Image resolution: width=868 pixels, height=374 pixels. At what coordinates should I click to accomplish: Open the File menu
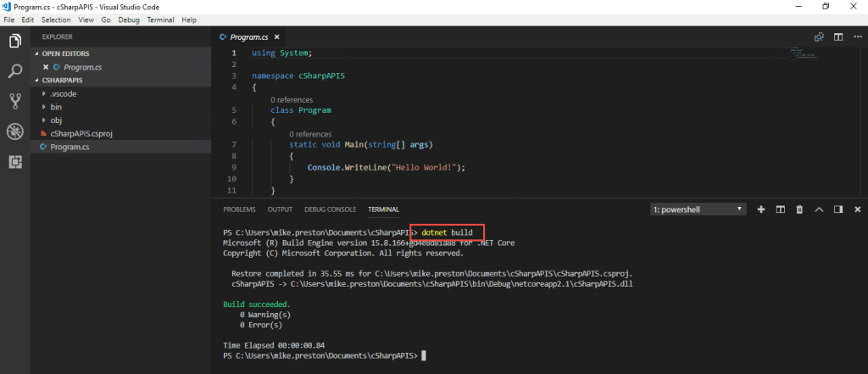click(x=9, y=20)
